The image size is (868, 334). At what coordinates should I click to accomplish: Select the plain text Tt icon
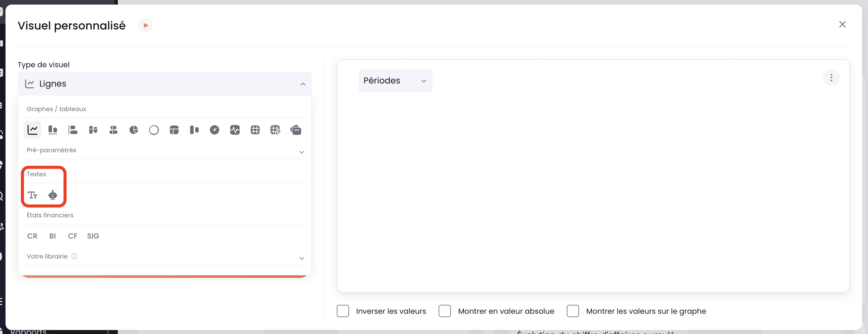pyautogui.click(x=32, y=195)
